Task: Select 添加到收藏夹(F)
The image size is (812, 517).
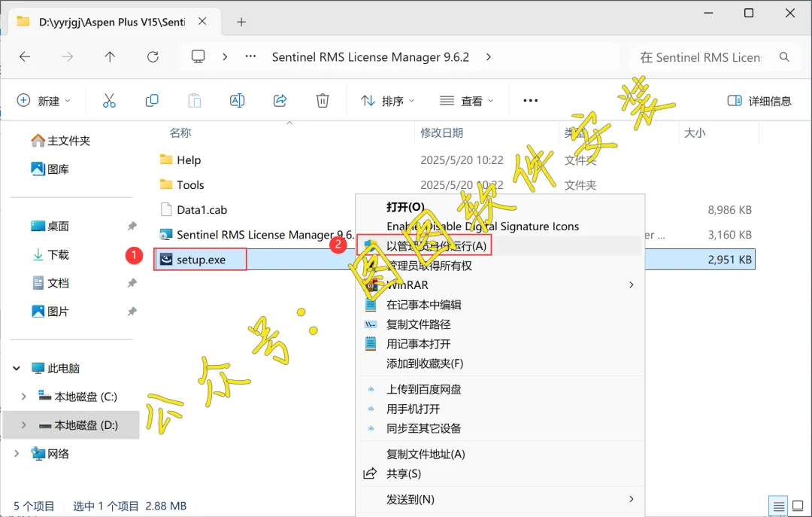Action: coord(425,363)
